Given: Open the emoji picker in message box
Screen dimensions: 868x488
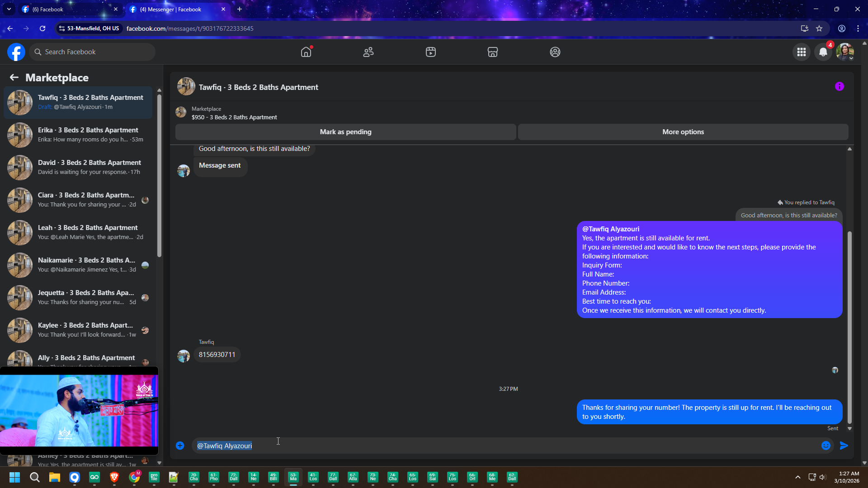Looking at the screenshot, I should pyautogui.click(x=826, y=446).
